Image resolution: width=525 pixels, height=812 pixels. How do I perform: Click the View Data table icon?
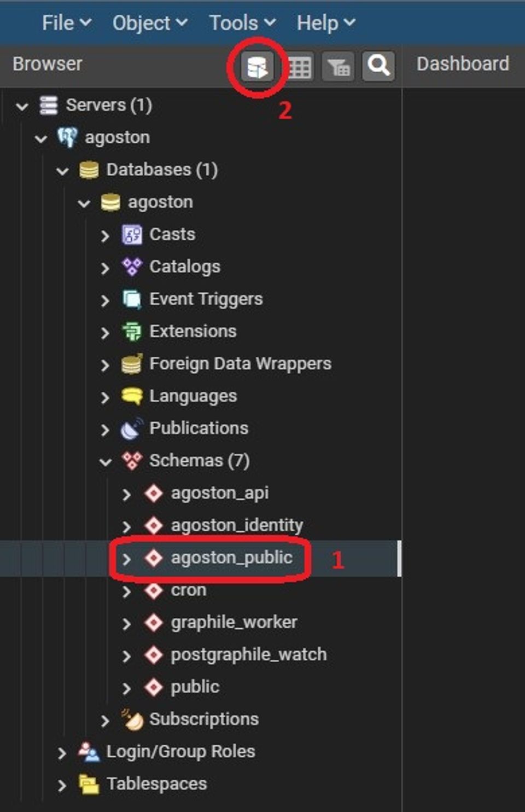(299, 67)
